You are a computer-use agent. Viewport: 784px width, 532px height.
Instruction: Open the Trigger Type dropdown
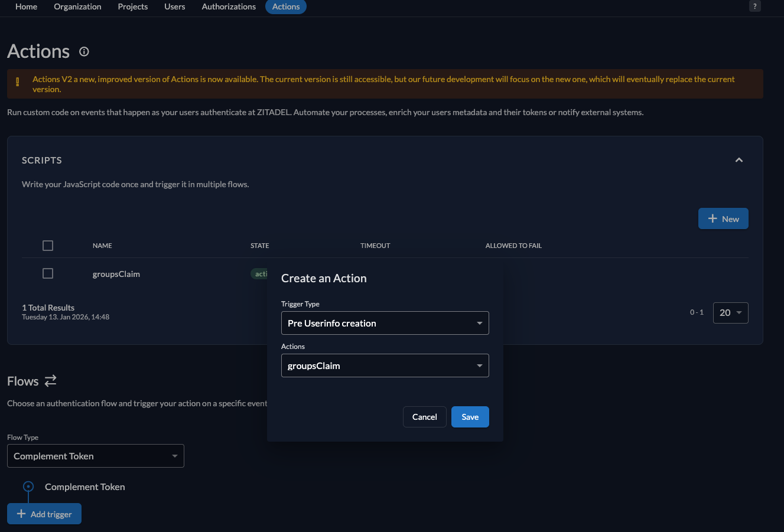[385, 323]
